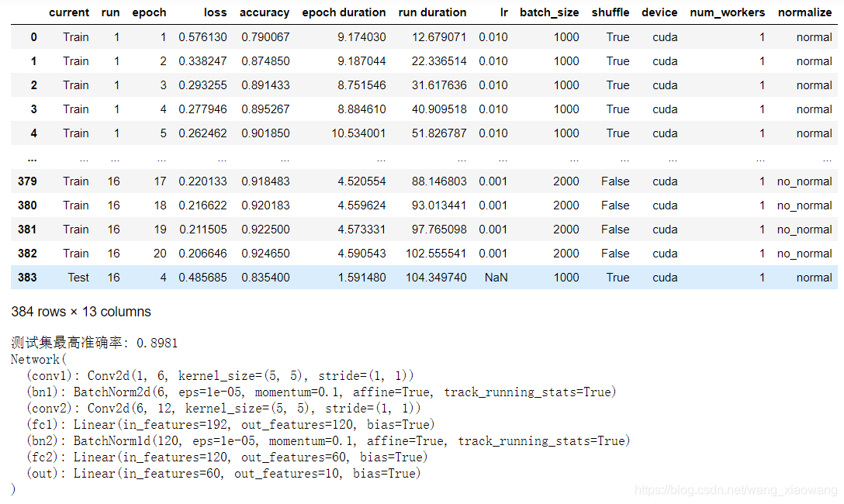Click the NaN lr value
The width and height of the screenshot is (844, 504).
pyautogui.click(x=496, y=278)
